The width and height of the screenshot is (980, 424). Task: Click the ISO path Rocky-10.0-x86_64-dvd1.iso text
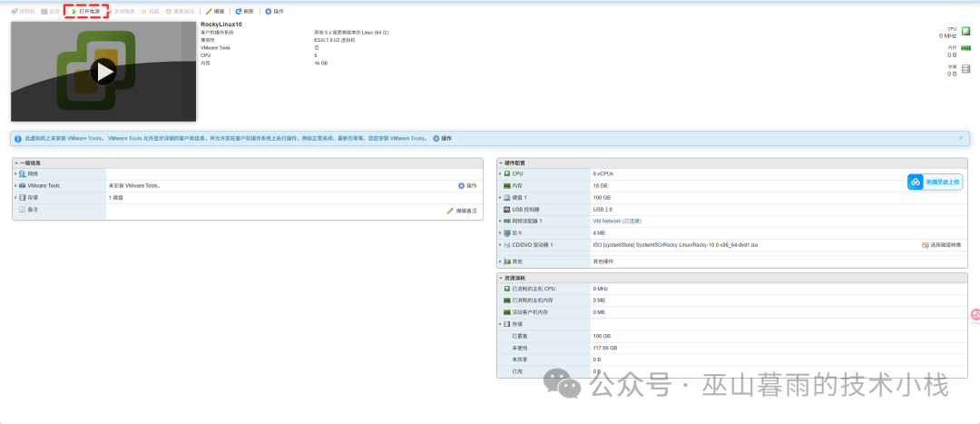(x=675, y=245)
